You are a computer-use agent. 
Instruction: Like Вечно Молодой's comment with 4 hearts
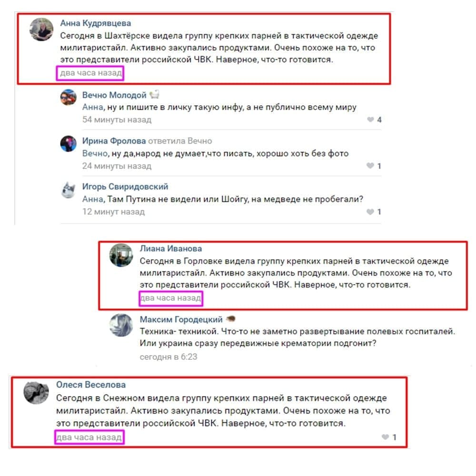coord(370,119)
